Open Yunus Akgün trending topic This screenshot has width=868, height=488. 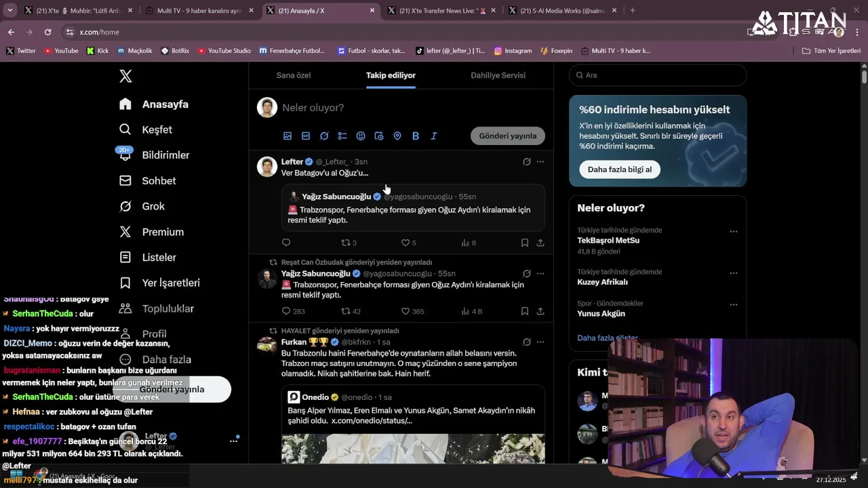601,314
